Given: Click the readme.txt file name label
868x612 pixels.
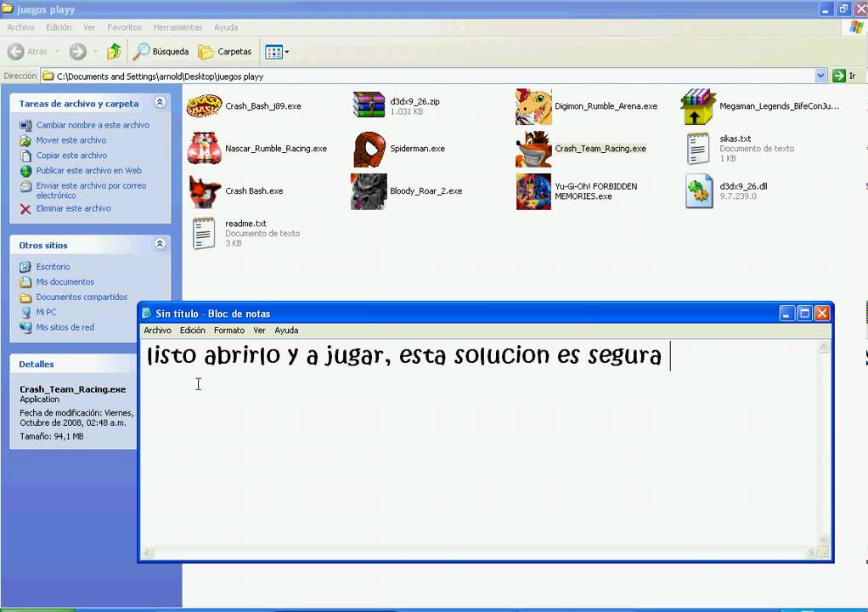Looking at the screenshot, I should click(245, 224).
